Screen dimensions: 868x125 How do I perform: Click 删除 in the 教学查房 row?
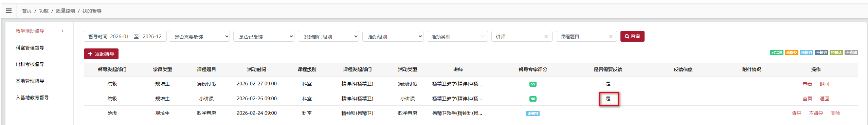835,113
